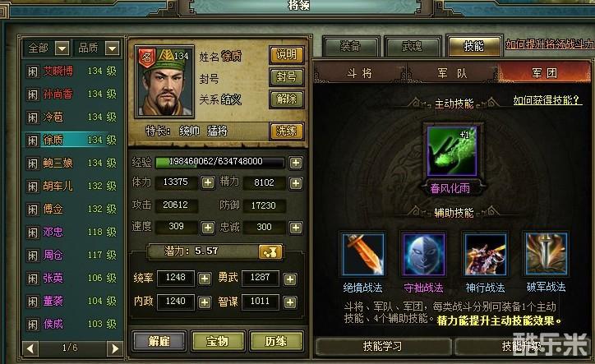Click the 破军战法 skill icon

546,254
